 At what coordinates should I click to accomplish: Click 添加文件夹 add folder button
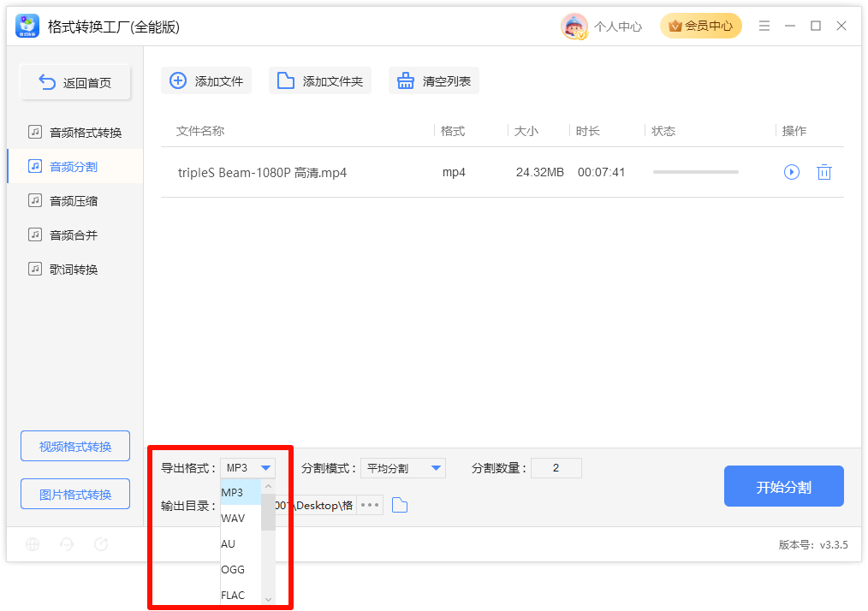[320, 80]
